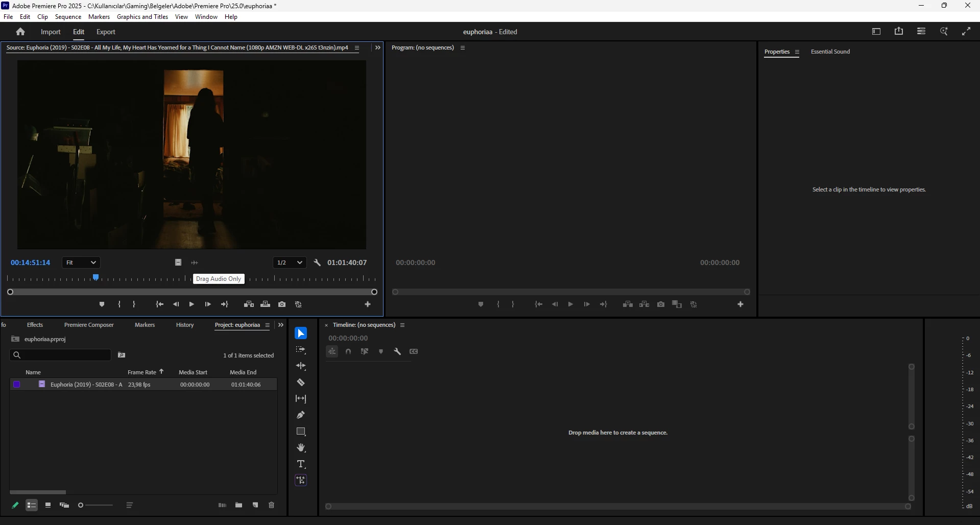The height and width of the screenshot is (525, 980).
Task: Select the Hand tool
Action: point(301,448)
